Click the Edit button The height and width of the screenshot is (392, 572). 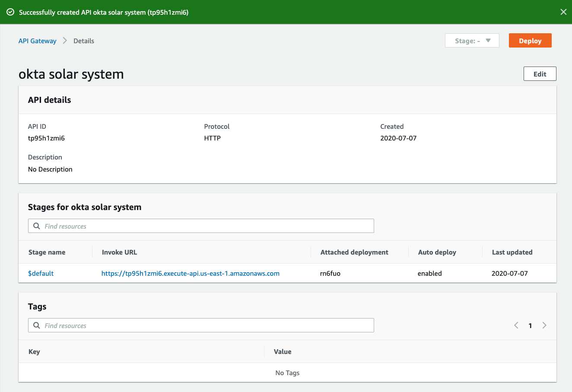tap(540, 74)
